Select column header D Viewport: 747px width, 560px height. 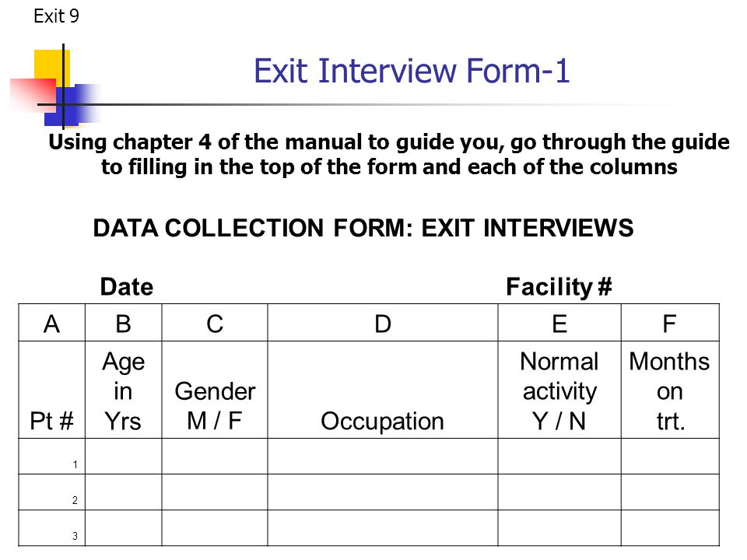[383, 324]
